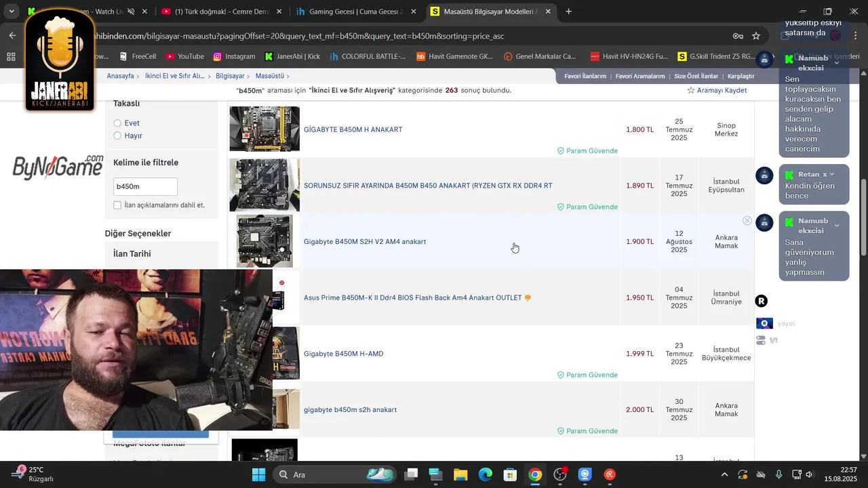Open thumbnail of SORUNSUZ SIFIR AYARINDA listing

coord(264,185)
